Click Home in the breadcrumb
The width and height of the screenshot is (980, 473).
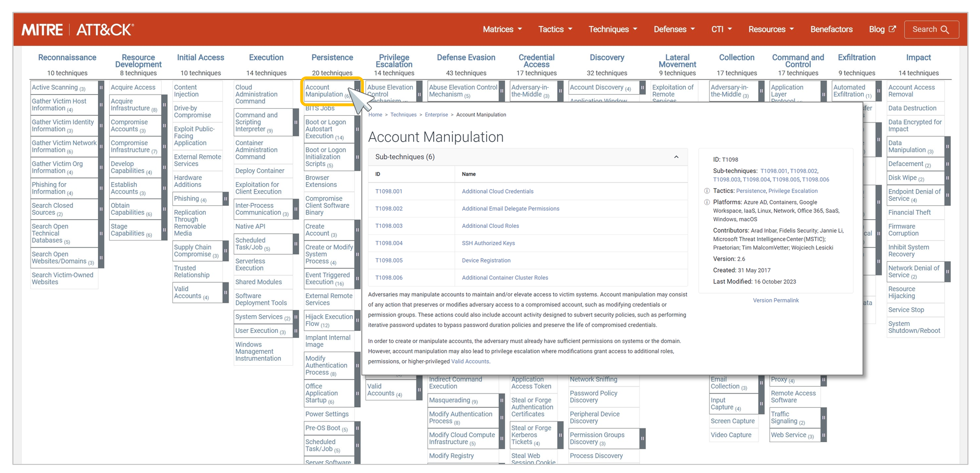[375, 115]
